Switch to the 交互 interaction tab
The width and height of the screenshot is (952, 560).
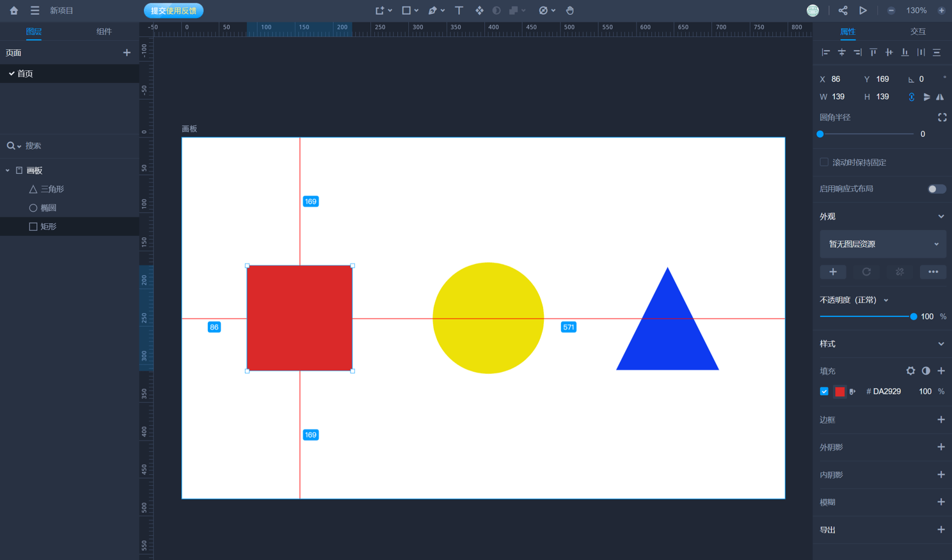917,31
